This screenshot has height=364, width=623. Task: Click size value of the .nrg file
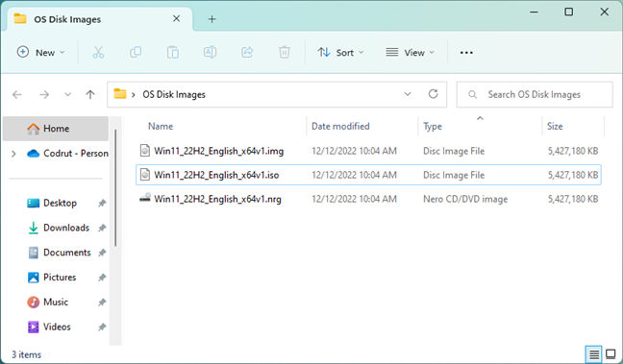tap(573, 199)
